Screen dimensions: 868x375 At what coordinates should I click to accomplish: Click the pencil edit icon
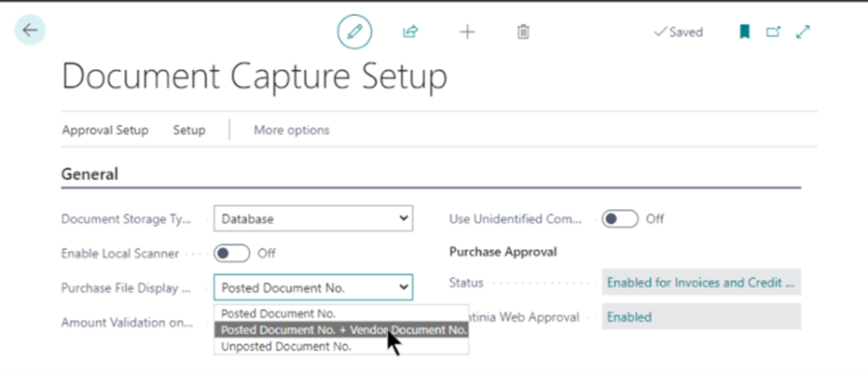coord(354,32)
